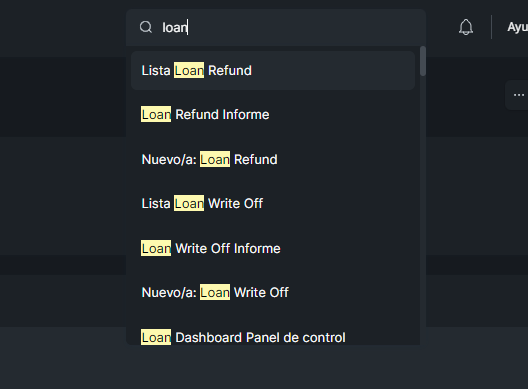
Task: Click 'Lista' word in Lista Loan Write Off
Action: point(156,203)
